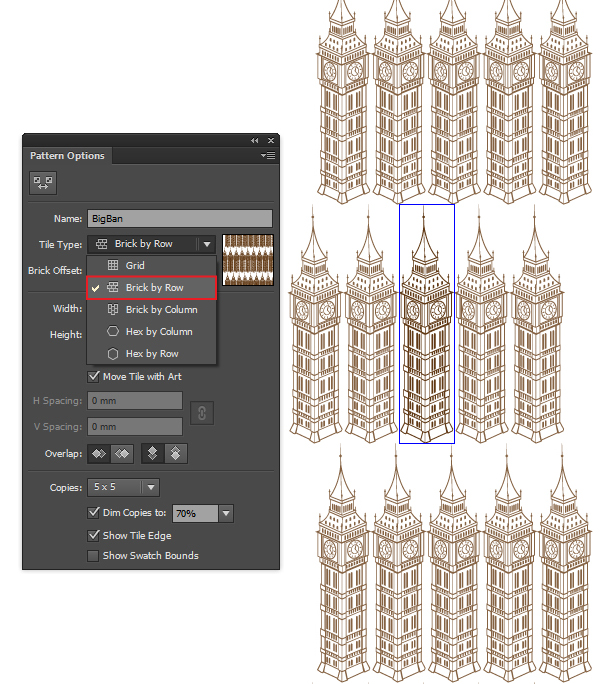Choose Grid from the Tile Type list

[151, 265]
